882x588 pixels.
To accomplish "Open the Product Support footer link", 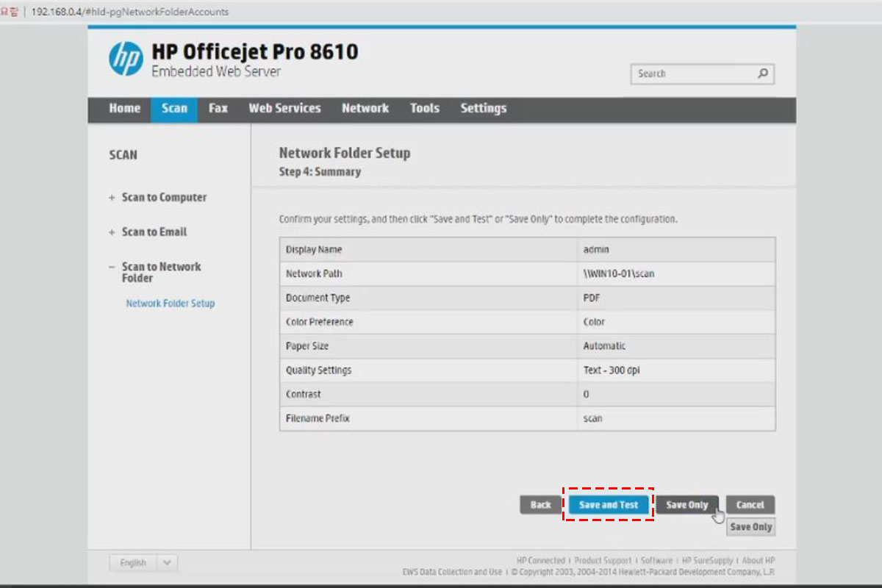I will pyautogui.click(x=603, y=560).
